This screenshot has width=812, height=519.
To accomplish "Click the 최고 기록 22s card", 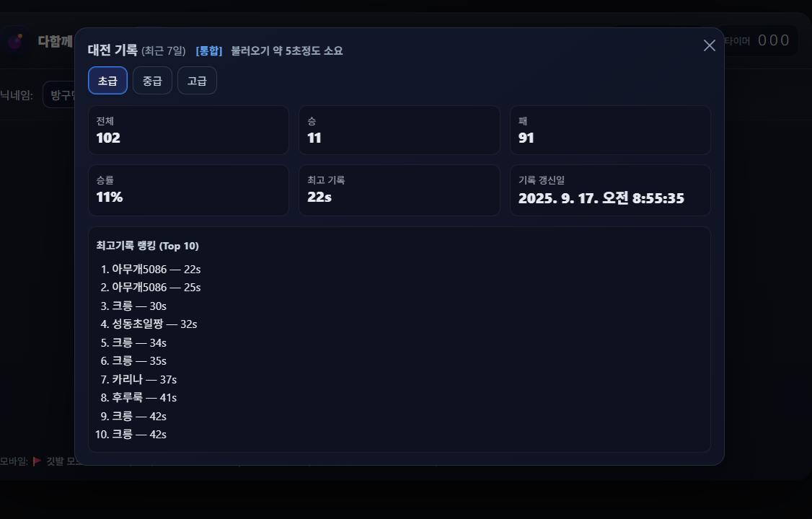I will click(400, 190).
